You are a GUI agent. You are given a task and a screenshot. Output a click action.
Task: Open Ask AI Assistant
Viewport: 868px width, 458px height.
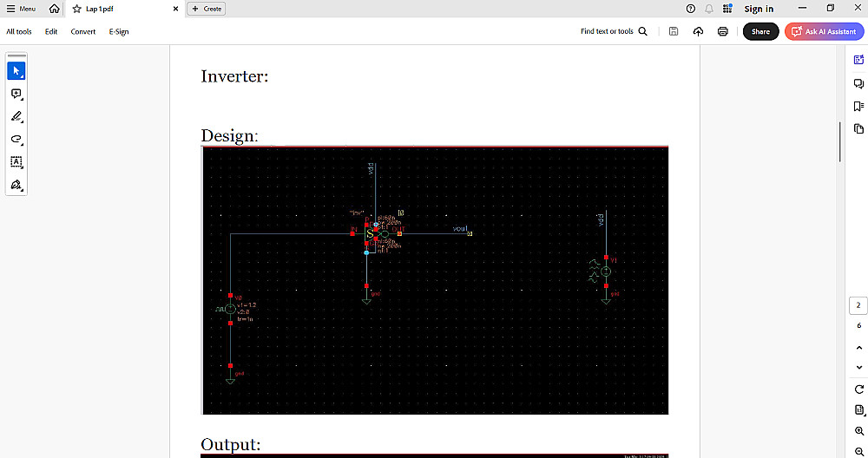tap(824, 31)
